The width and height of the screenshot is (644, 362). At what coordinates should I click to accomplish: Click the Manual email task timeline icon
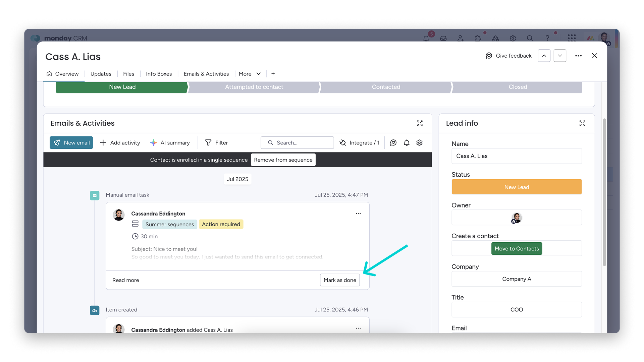pos(95,195)
